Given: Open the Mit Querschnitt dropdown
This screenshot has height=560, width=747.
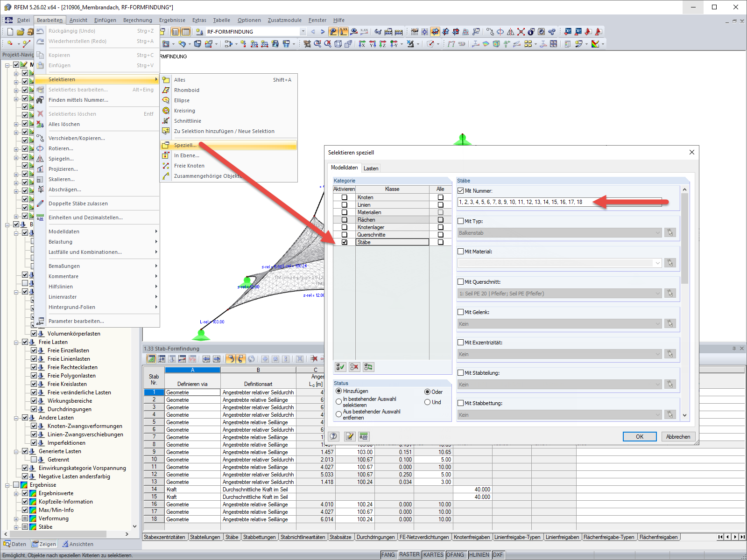Looking at the screenshot, I should point(657,293).
